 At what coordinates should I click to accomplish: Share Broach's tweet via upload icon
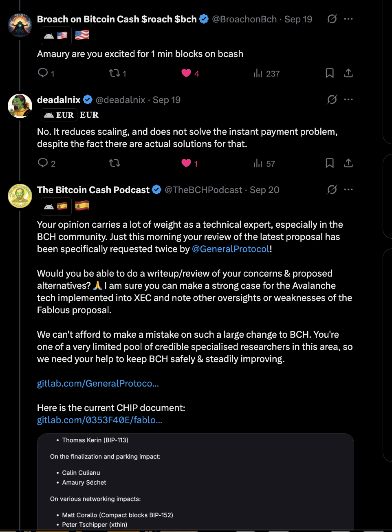[348, 73]
